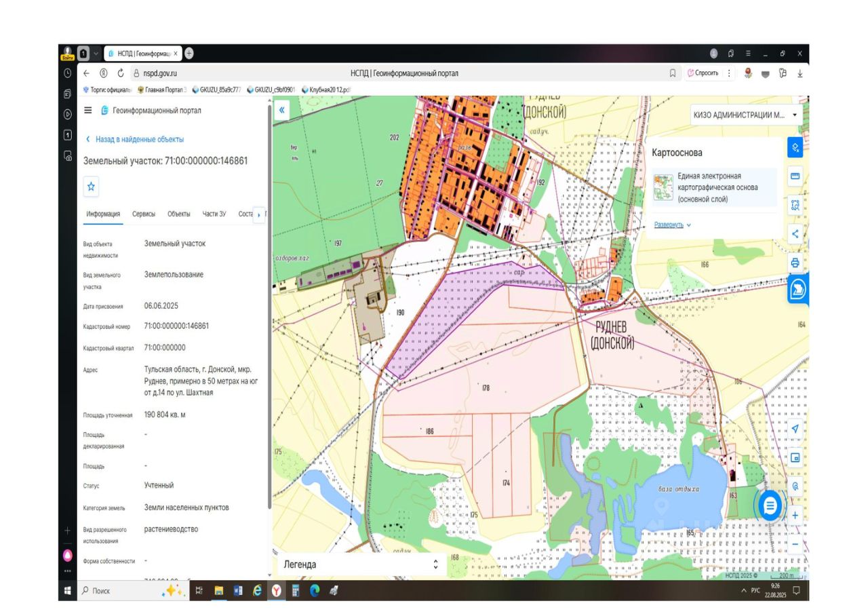Image resolution: width=868 pixels, height=614 pixels.
Task: Zoom out on the map
Action: point(795,543)
